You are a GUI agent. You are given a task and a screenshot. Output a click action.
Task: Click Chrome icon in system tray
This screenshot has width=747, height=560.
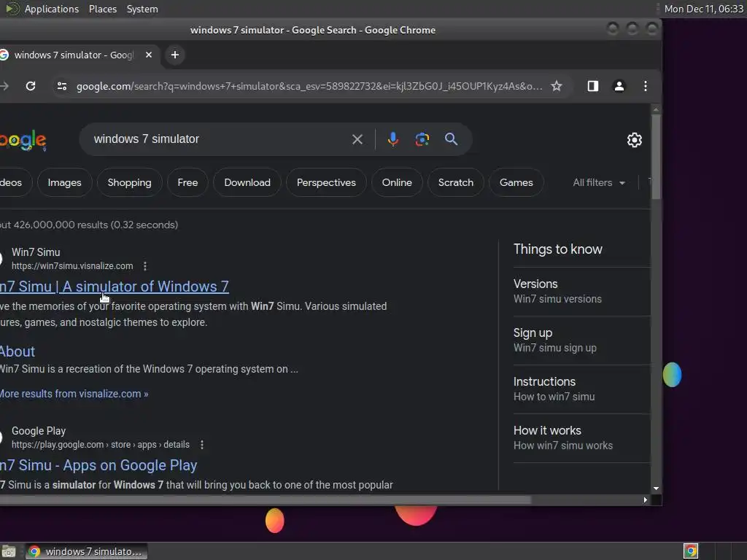(690, 551)
